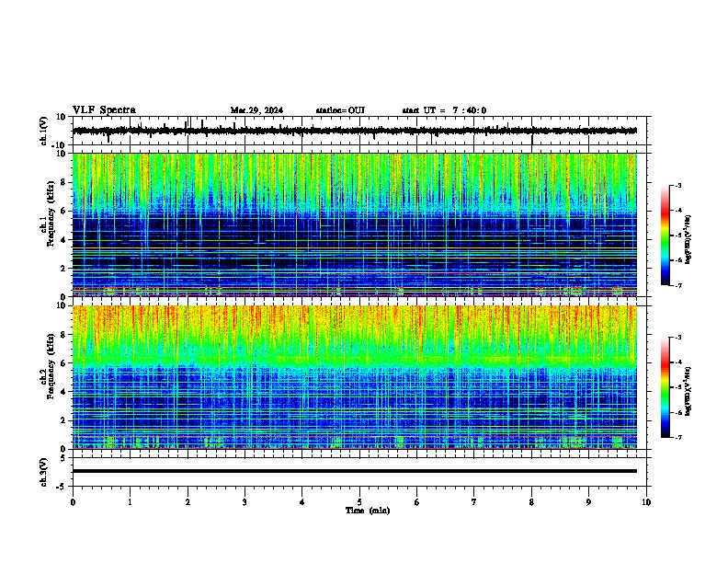Click the ch.1 spectrogram plot area
The width and height of the screenshot is (728, 563).
click(x=355, y=224)
